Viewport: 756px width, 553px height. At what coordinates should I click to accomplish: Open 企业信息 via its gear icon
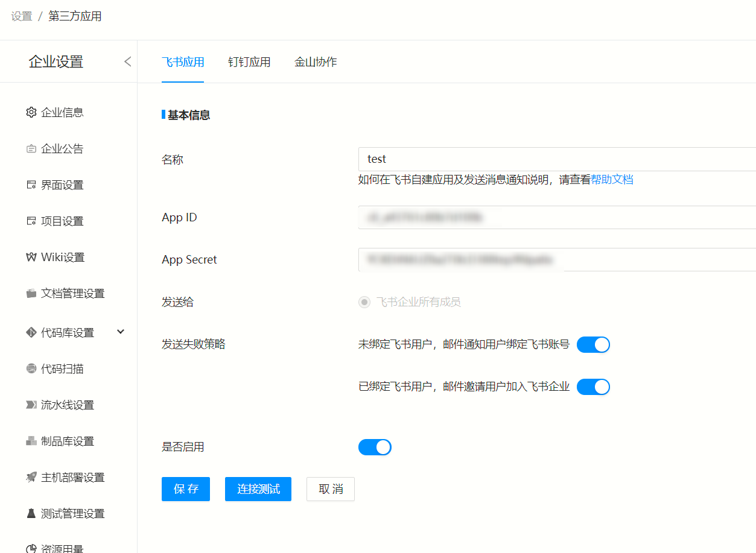(x=31, y=112)
